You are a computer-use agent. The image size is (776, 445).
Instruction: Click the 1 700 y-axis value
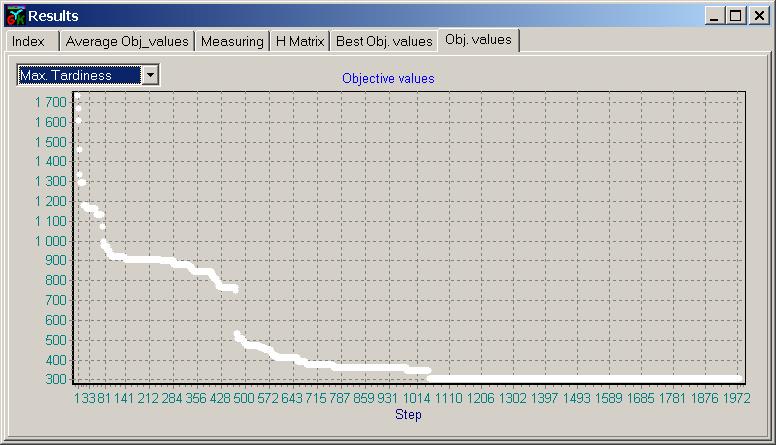pyautogui.click(x=50, y=102)
